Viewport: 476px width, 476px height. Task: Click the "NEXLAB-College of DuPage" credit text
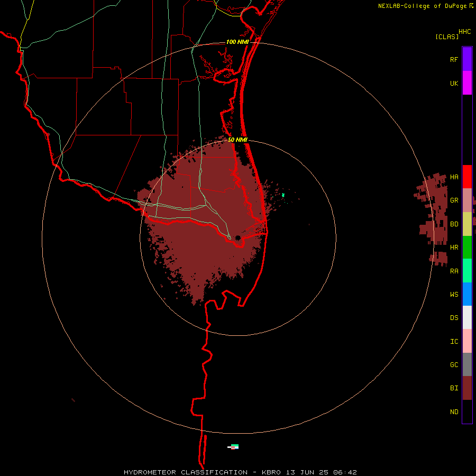(422, 6)
